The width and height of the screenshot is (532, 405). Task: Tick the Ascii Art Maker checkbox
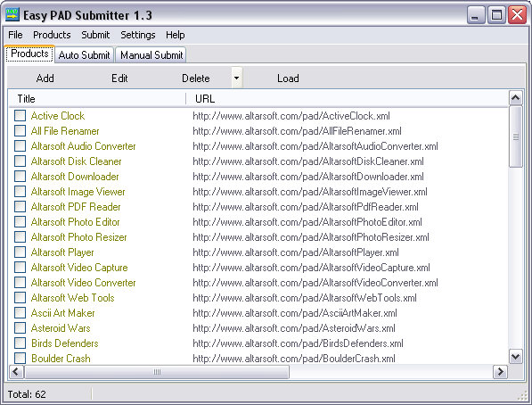[x=20, y=313]
